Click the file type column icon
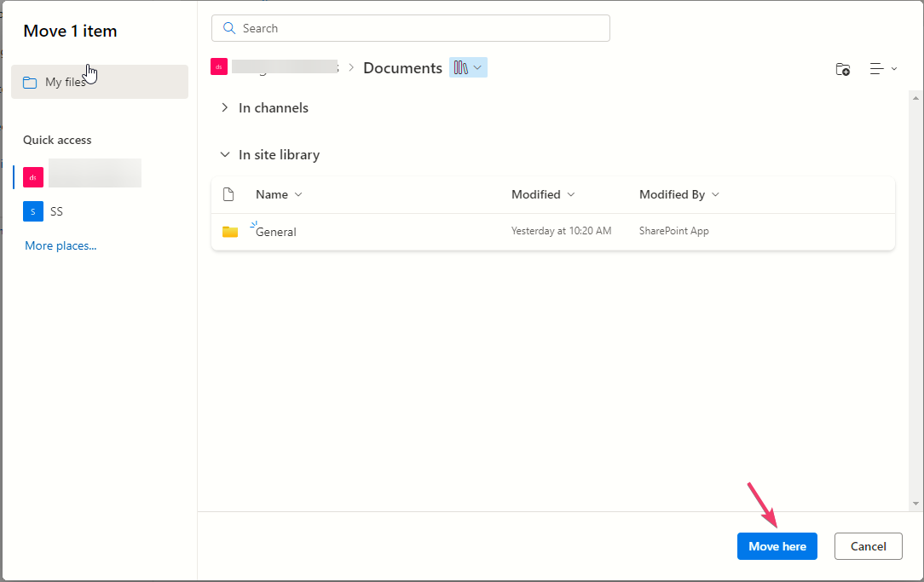The width and height of the screenshot is (924, 582). [x=228, y=194]
